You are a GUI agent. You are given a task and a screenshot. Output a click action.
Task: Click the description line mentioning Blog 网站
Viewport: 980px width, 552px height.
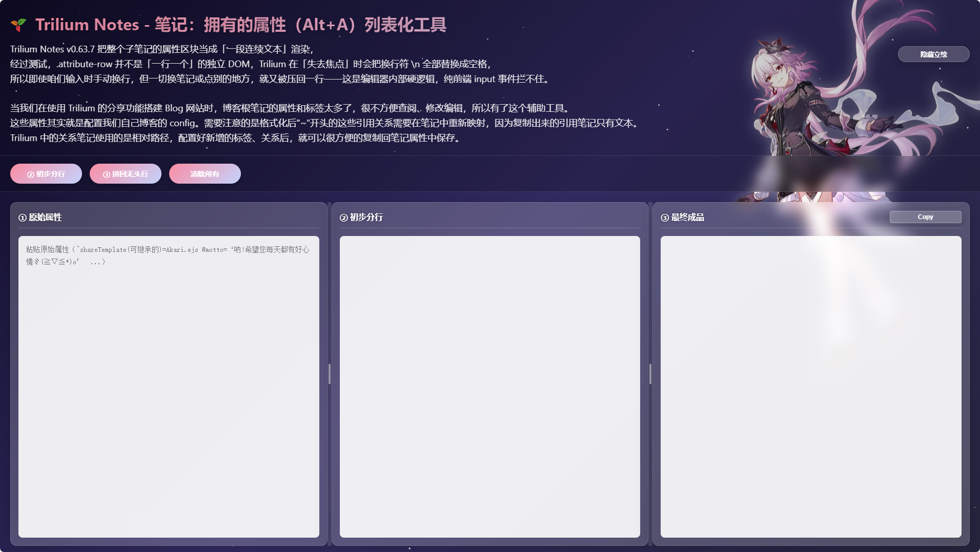pos(290,108)
